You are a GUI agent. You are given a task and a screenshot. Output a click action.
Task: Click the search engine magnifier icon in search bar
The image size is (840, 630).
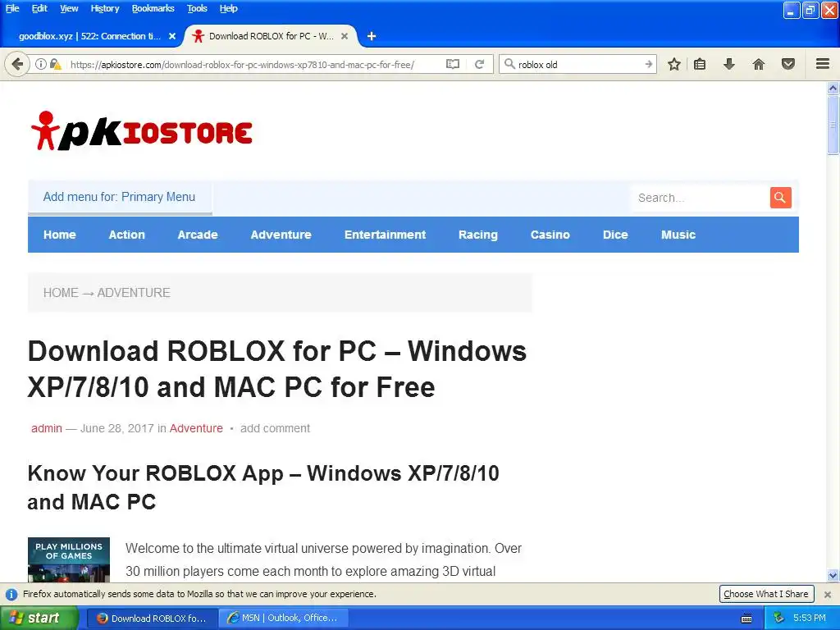[x=509, y=64]
